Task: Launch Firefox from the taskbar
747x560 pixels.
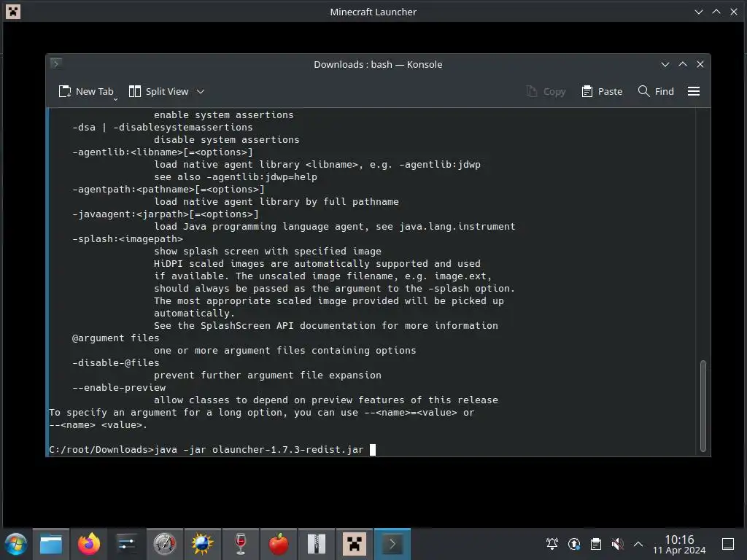Action: (88, 544)
